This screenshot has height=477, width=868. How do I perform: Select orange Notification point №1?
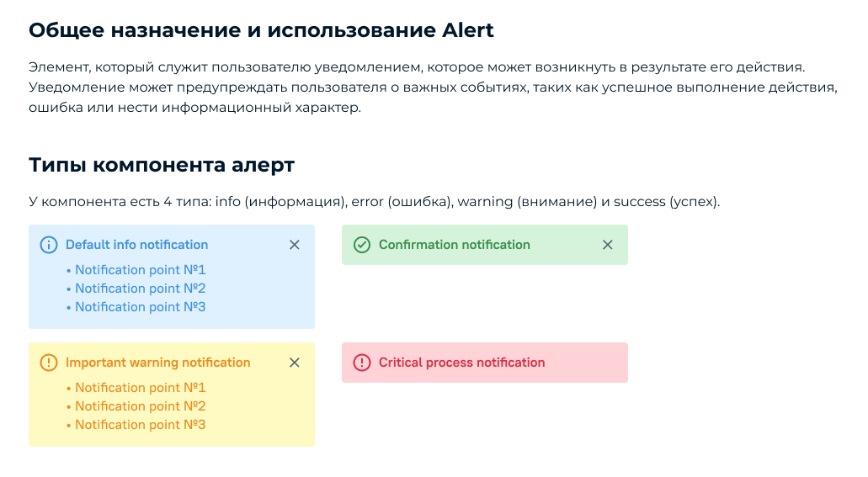[140, 388]
